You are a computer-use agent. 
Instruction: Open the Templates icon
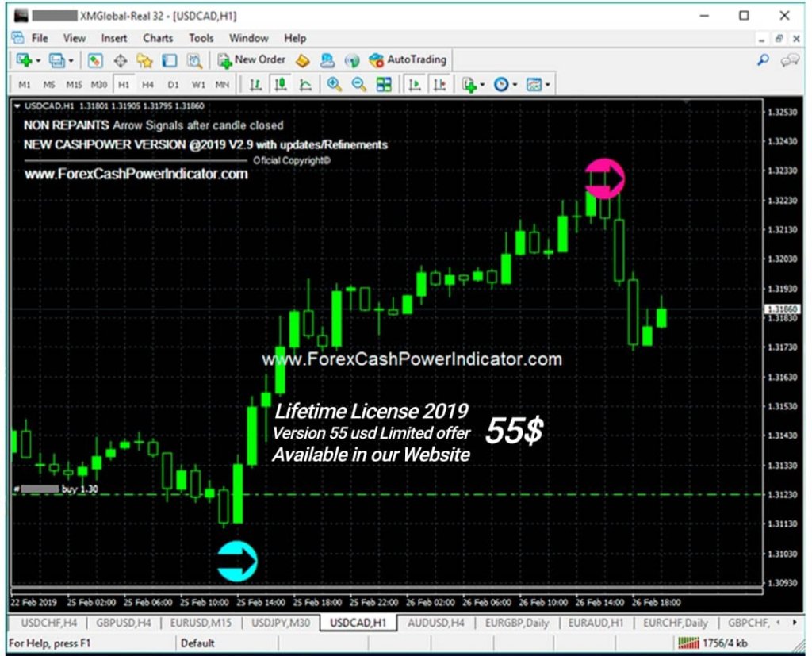(x=534, y=84)
